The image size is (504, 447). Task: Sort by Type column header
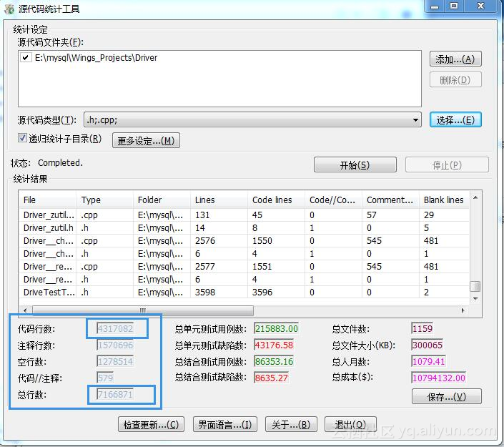105,200
